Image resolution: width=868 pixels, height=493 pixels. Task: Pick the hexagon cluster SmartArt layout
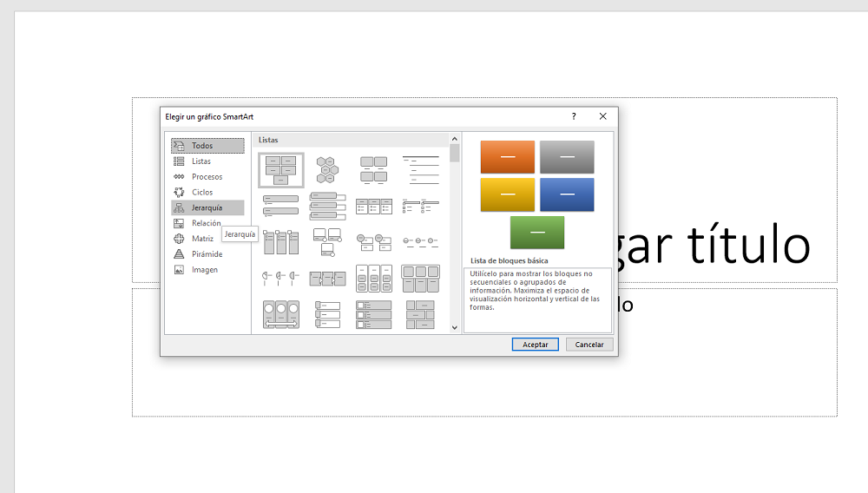(x=327, y=169)
